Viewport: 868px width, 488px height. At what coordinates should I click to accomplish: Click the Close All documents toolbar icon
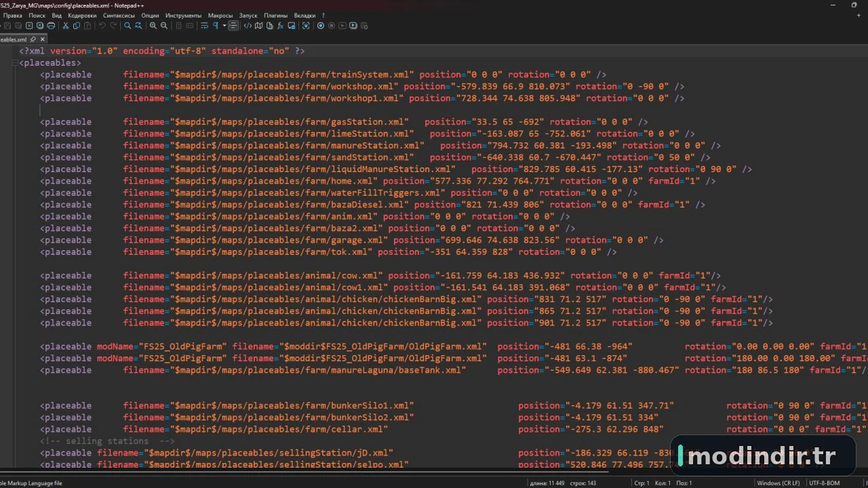pyautogui.click(x=40, y=26)
